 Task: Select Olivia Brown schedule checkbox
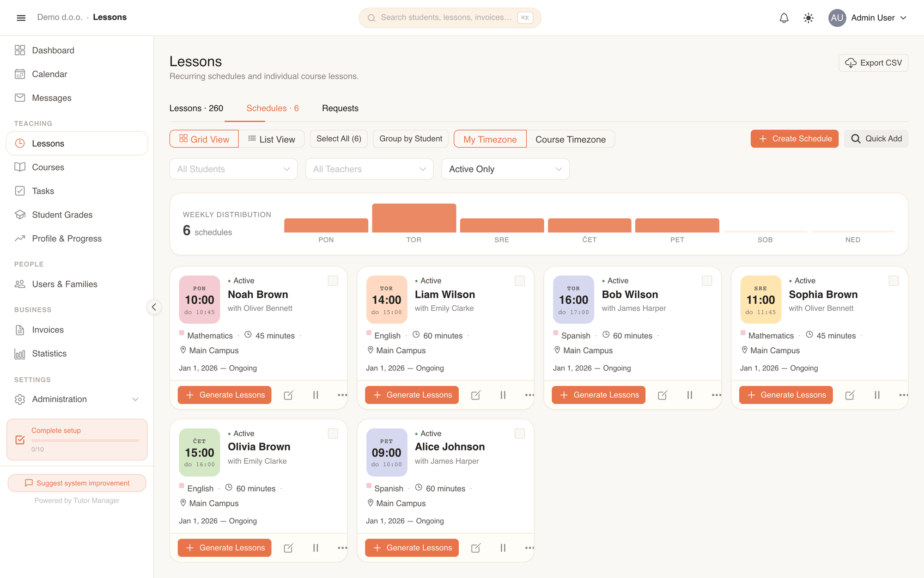tap(333, 433)
